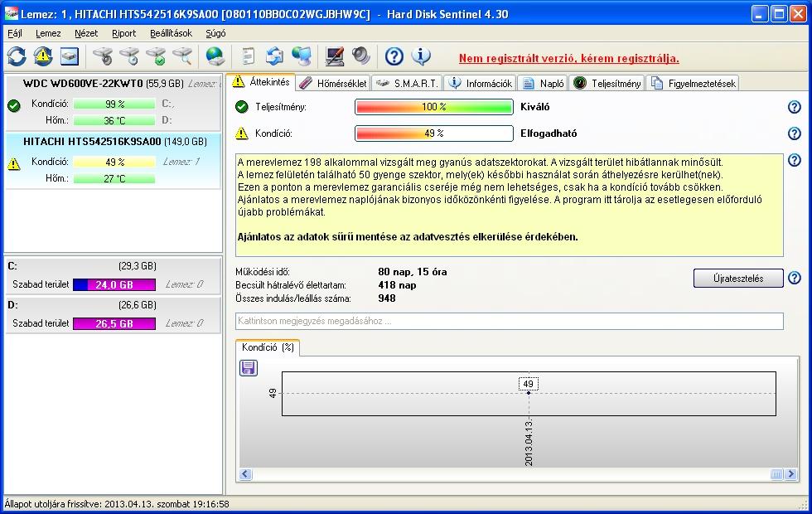812x514 pixels.
Task: Click the disk with green checkmark icon
Action: coord(156,56)
